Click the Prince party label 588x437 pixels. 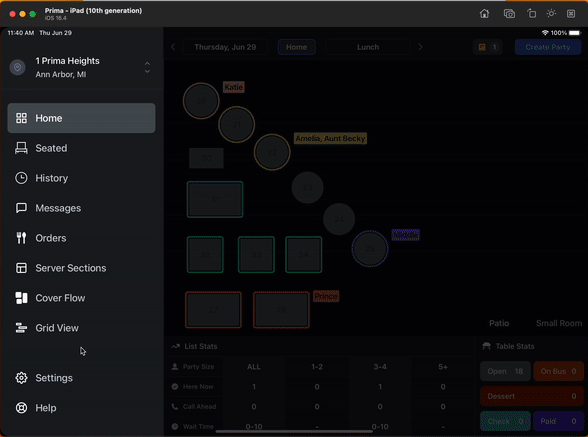tap(326, 296)
